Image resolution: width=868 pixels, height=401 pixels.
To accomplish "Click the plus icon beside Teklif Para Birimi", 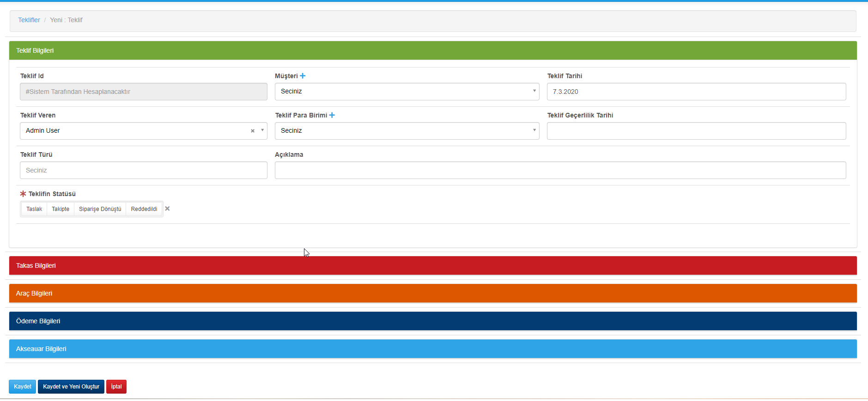I will pyautogui.click(x=332, y=115).
